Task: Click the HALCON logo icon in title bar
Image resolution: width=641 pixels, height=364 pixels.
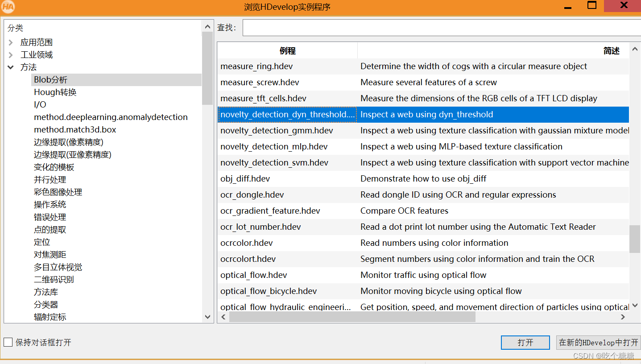Action: 8,7
